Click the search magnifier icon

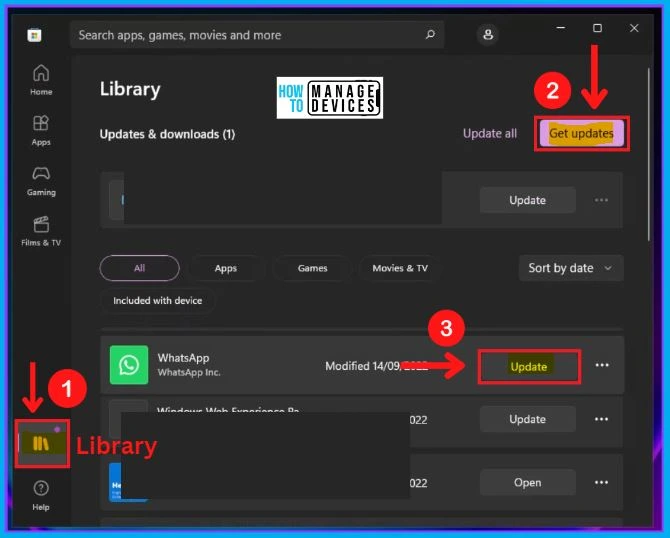[x=430, y=34]
